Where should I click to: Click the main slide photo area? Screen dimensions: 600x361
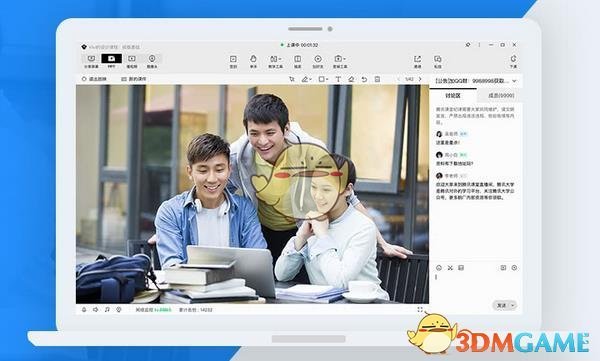click(x=252, y=194)
